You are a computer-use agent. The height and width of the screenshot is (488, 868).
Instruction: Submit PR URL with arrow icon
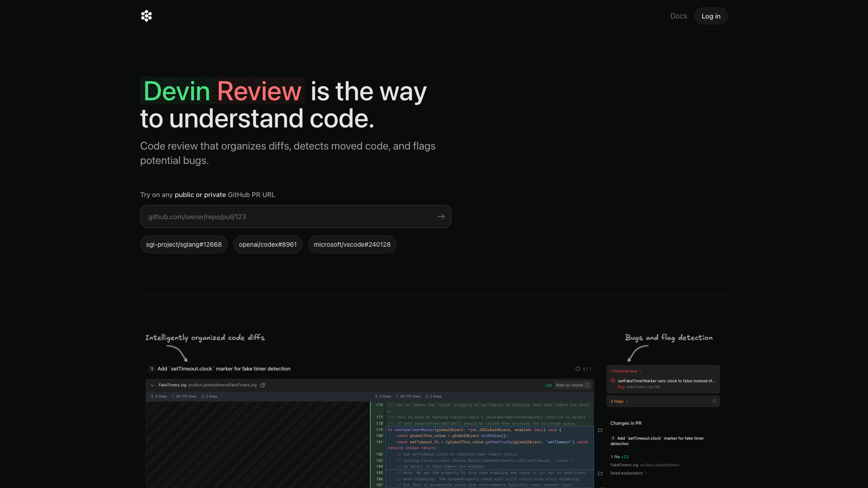click(441, 217)
